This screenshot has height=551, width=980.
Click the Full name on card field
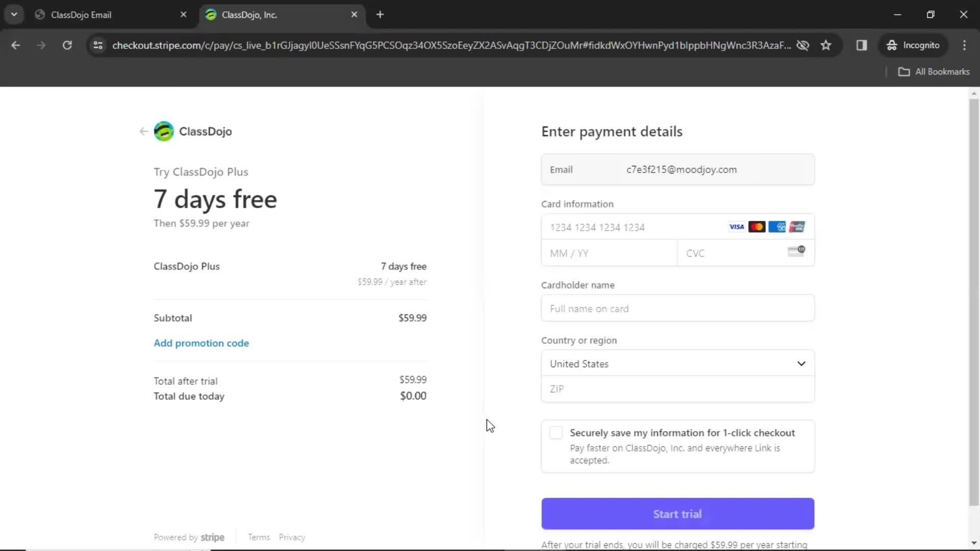678,309
